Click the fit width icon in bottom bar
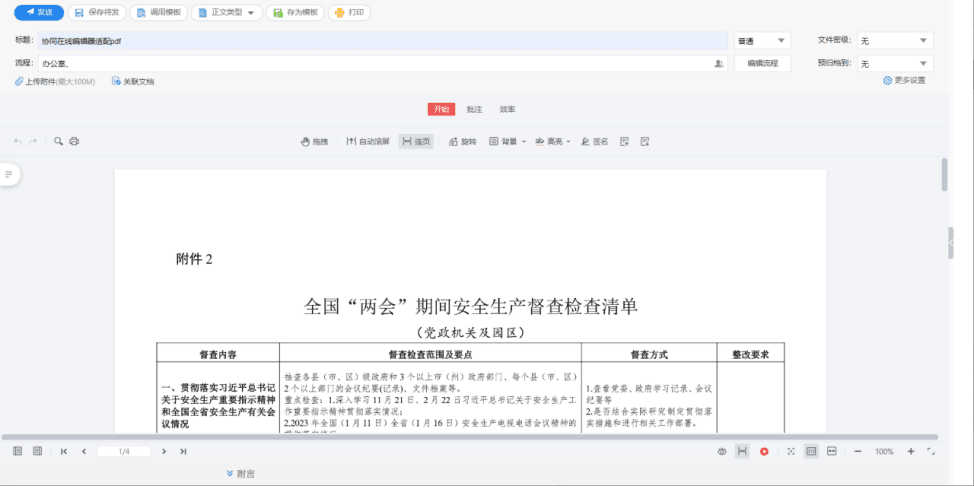The height and width of the screenshot is (486, 974). pyautogui.click(x=832, y=452)
